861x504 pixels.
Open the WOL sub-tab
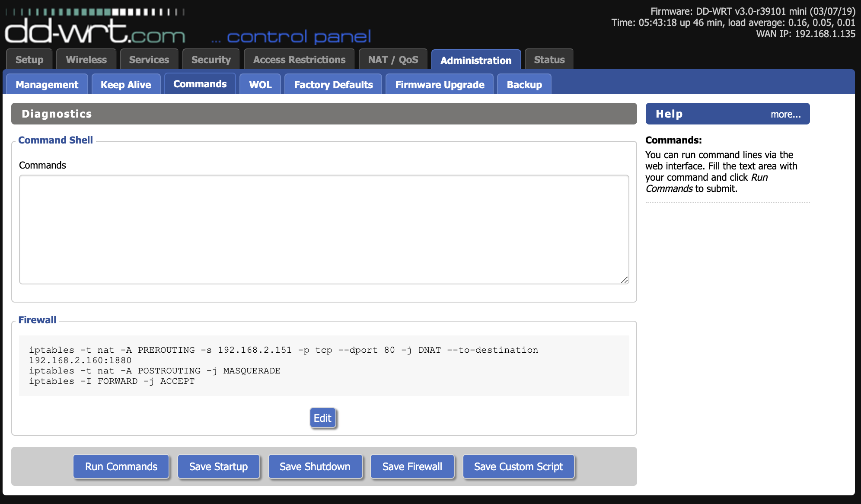coord(260,84)
